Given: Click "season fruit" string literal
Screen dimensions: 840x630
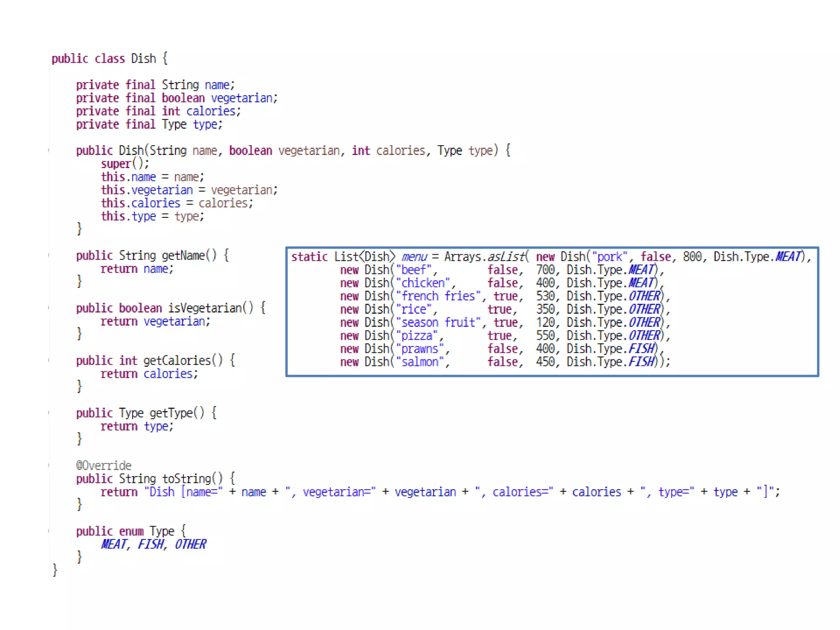Looking at the screenshot, I should tap(438, 322).
